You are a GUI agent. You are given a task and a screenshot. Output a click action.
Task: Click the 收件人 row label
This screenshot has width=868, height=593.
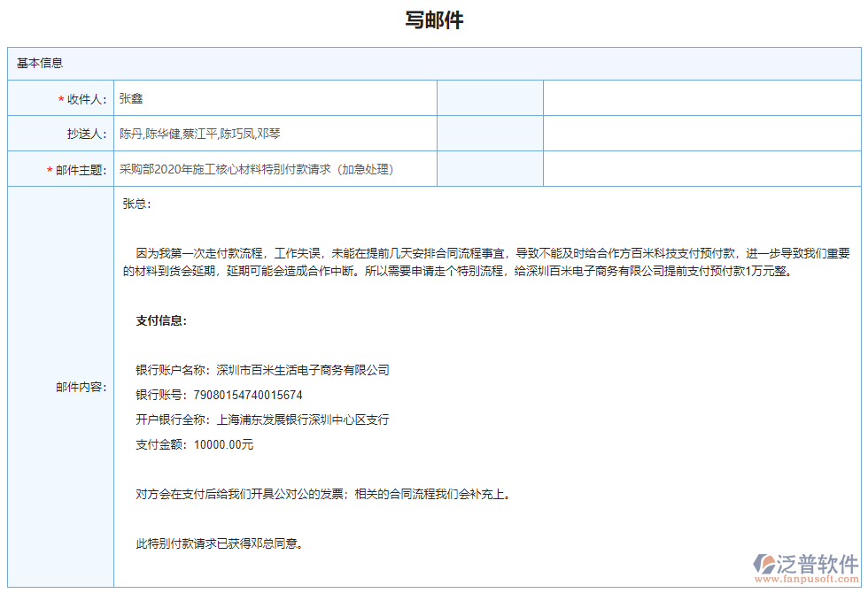87,98
